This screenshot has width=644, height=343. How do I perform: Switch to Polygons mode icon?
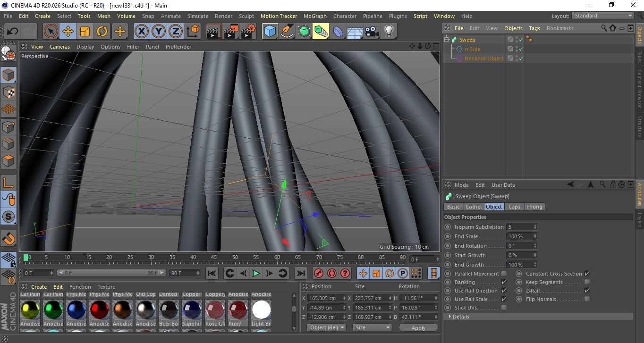pyautogui.click(x=8, y=161)
